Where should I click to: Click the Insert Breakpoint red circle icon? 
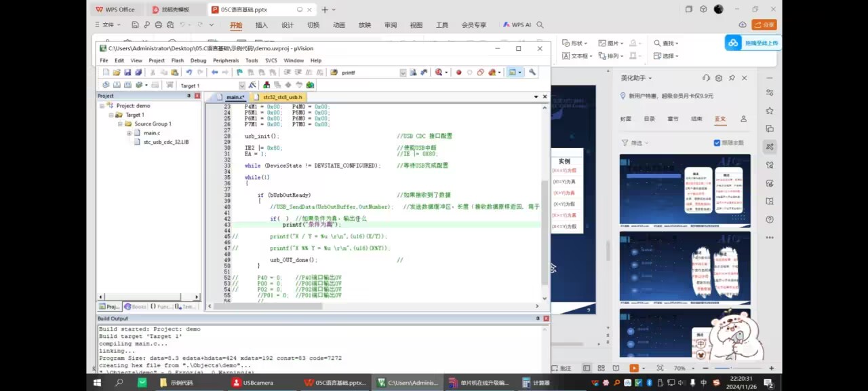(458, 73)
